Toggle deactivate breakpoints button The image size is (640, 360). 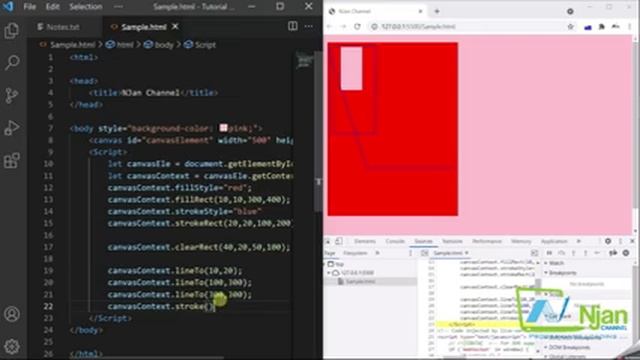[x=613, y=253]
